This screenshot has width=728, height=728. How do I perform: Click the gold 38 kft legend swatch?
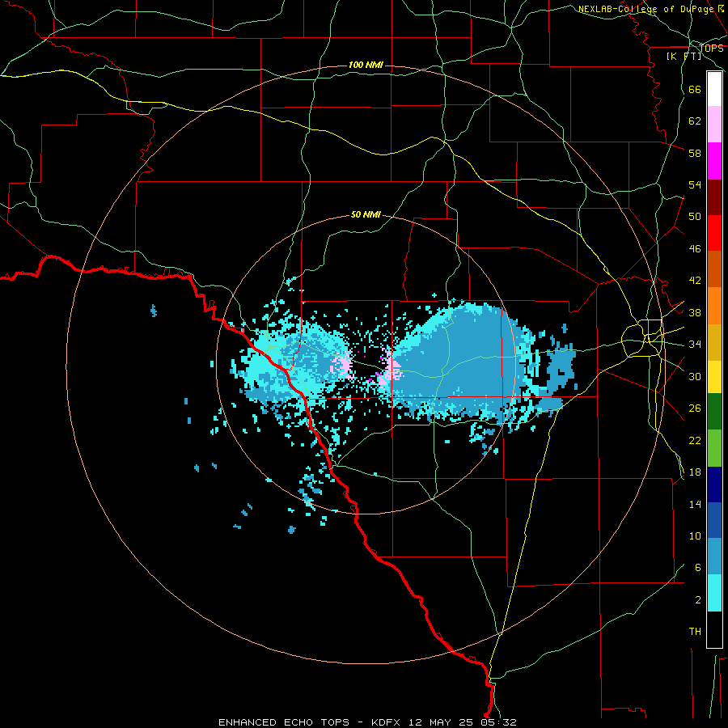714,342
